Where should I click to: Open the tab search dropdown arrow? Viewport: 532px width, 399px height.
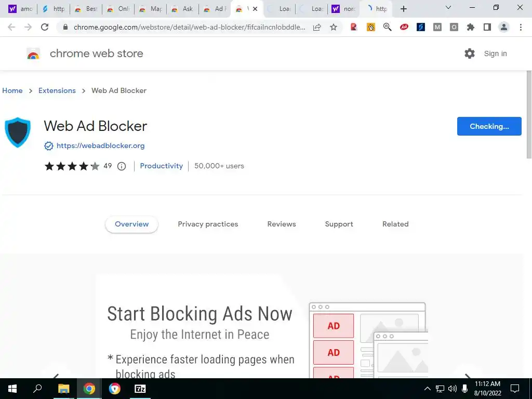(448, 7)
